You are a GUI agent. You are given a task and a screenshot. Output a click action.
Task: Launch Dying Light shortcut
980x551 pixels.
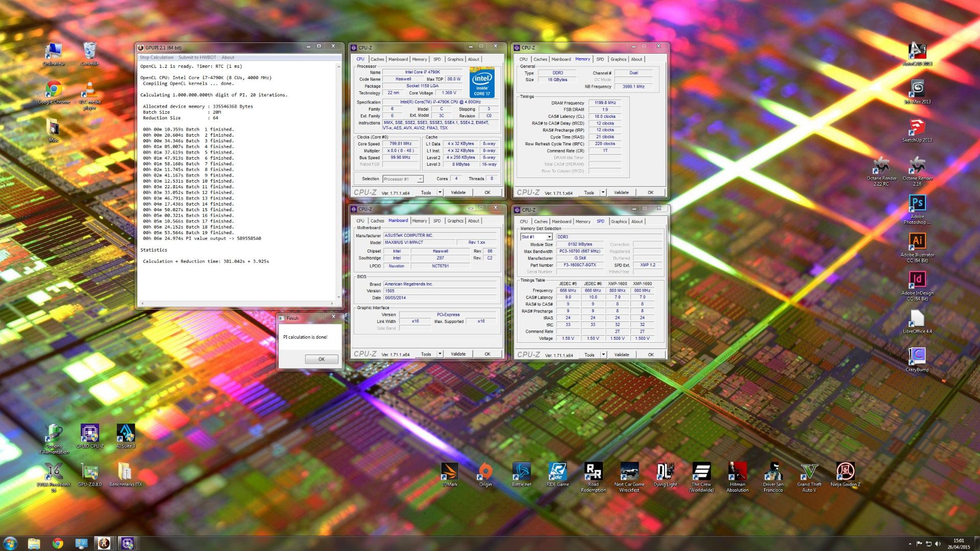[x=665, y=474]
